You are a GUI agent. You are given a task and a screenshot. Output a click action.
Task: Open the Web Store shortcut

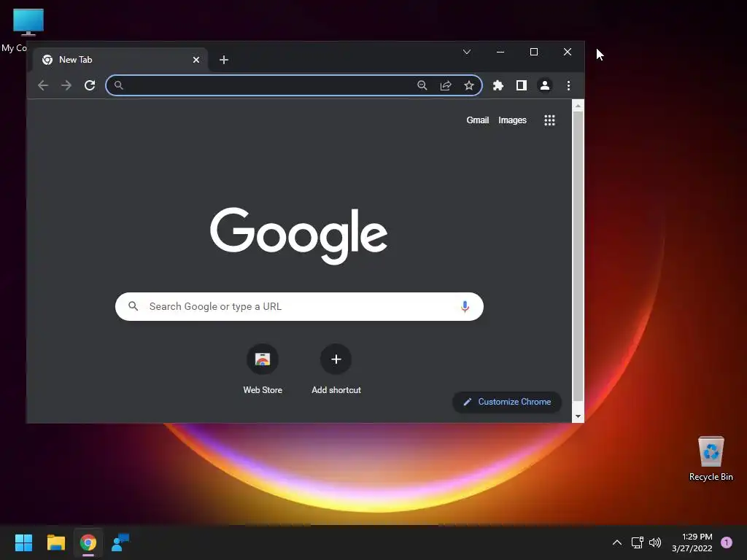pos(263,369)
